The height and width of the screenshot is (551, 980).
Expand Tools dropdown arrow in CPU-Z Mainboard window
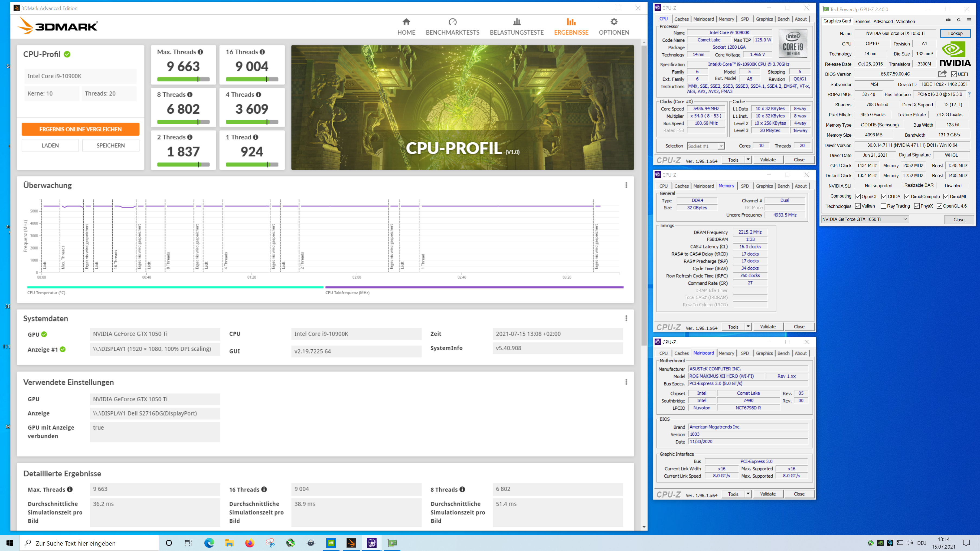point(748,494)
